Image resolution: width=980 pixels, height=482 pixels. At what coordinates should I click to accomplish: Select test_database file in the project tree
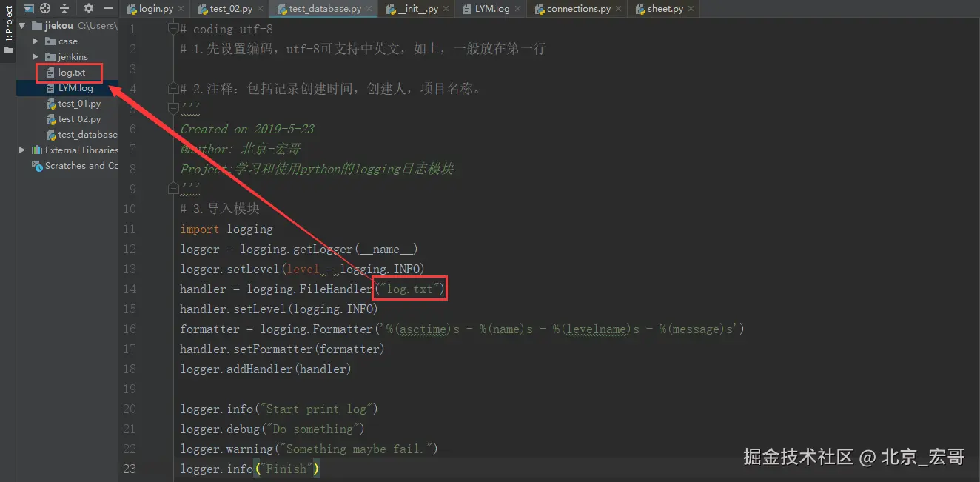(87, 135)
